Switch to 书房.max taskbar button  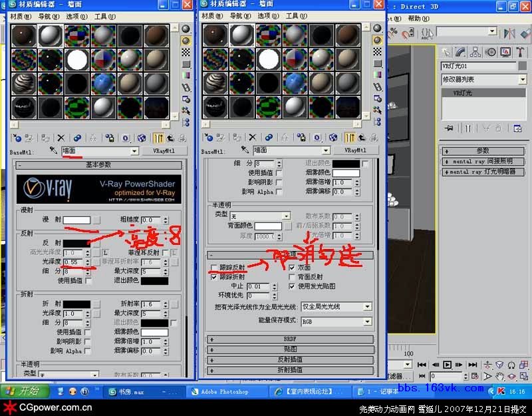144,391
